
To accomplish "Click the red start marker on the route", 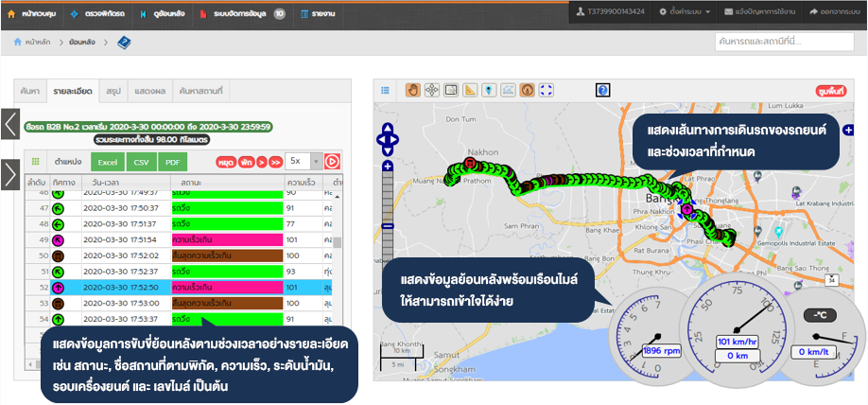I will point(470,163).
